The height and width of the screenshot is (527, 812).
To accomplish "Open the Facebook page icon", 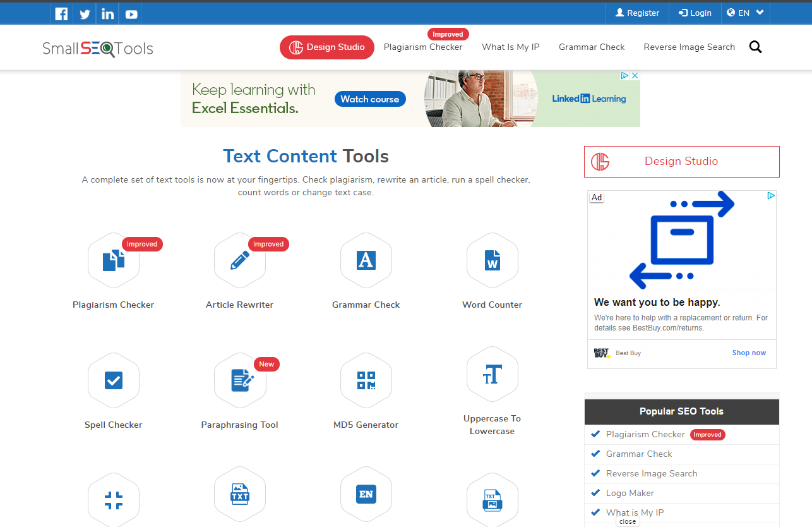I will [61, 13].
